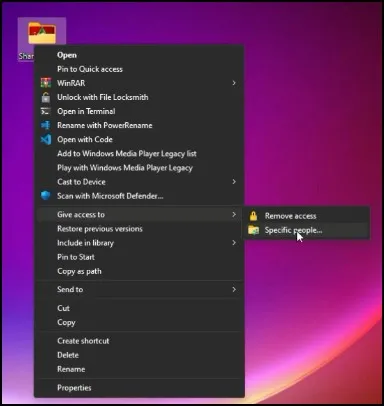
Task: Click the Specific people folder icon
Action: (254, 230)
